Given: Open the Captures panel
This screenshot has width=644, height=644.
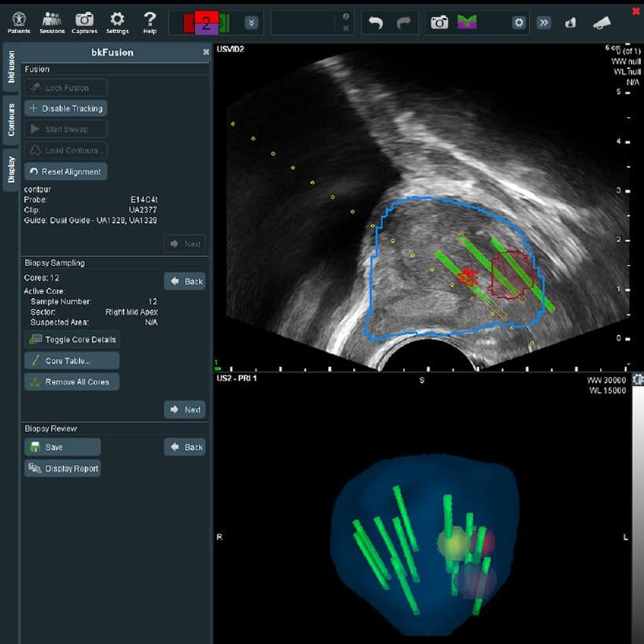Looking at the screenshot, I should click(84, 21).
